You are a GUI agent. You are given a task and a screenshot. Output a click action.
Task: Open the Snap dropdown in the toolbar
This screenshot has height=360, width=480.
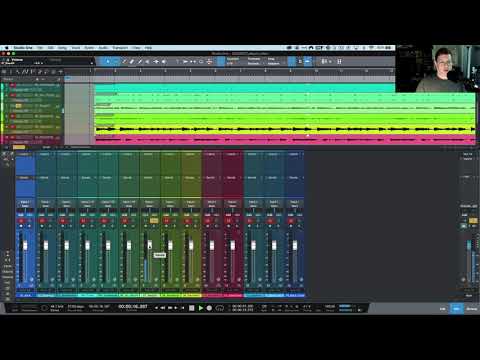click(273, 61)
